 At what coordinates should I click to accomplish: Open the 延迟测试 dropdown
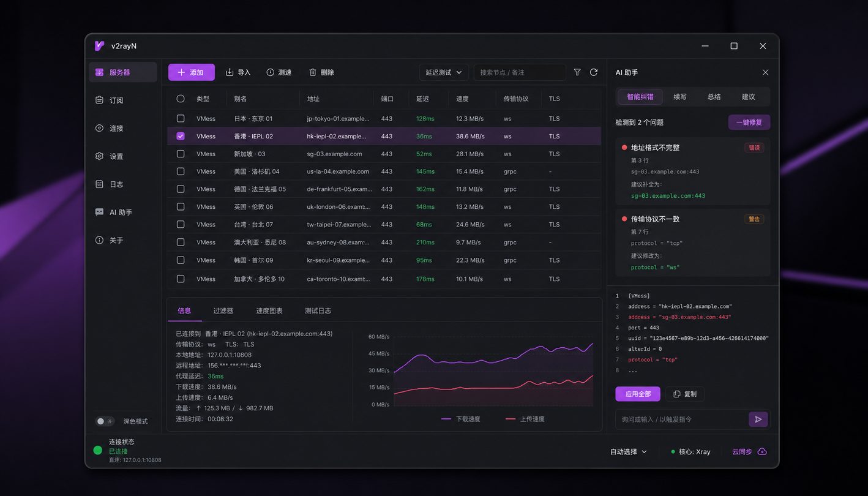pos(444,72)
